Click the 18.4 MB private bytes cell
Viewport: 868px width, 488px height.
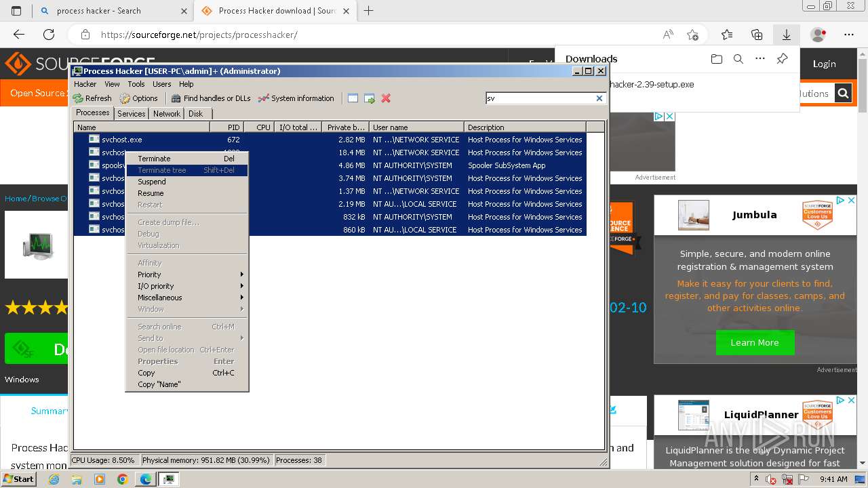(351, 152)
